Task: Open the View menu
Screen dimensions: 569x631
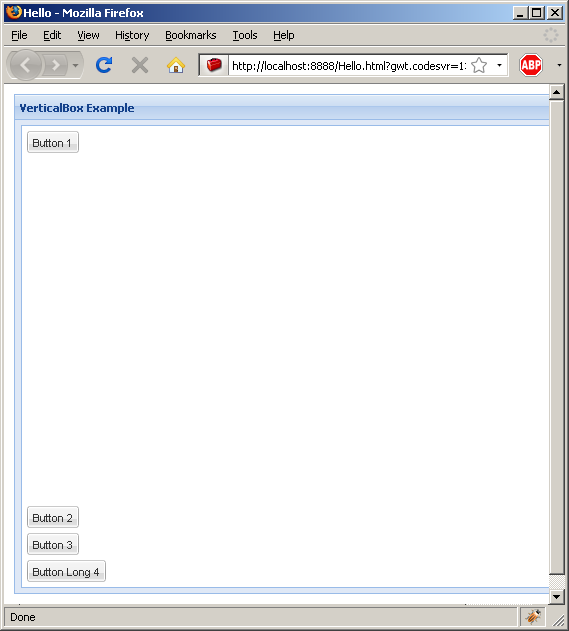Action: coord(88,35)
